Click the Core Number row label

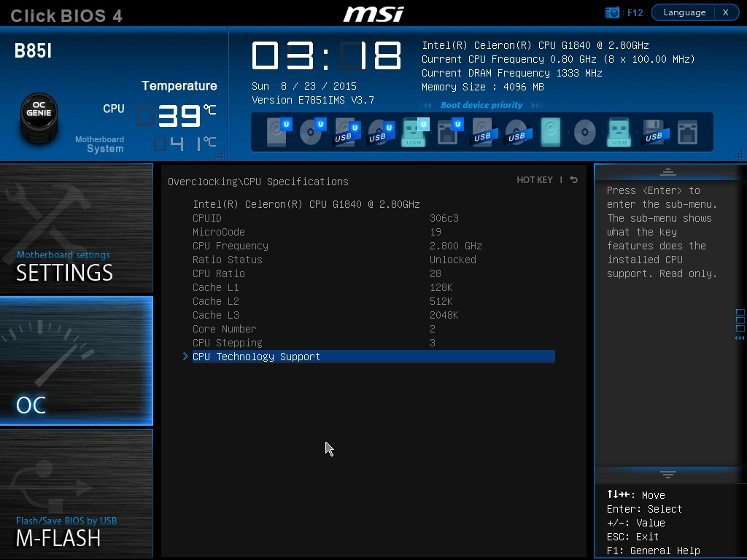tap(225, 329)
